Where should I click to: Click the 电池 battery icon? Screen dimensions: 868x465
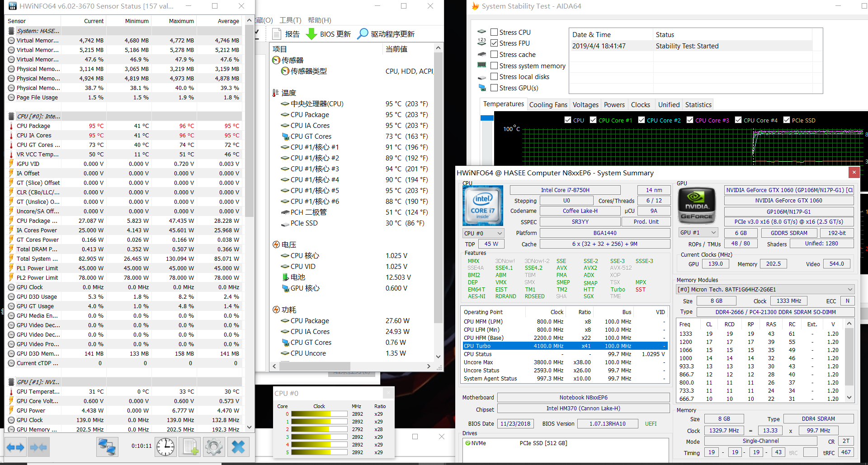(x=285, y=277)
